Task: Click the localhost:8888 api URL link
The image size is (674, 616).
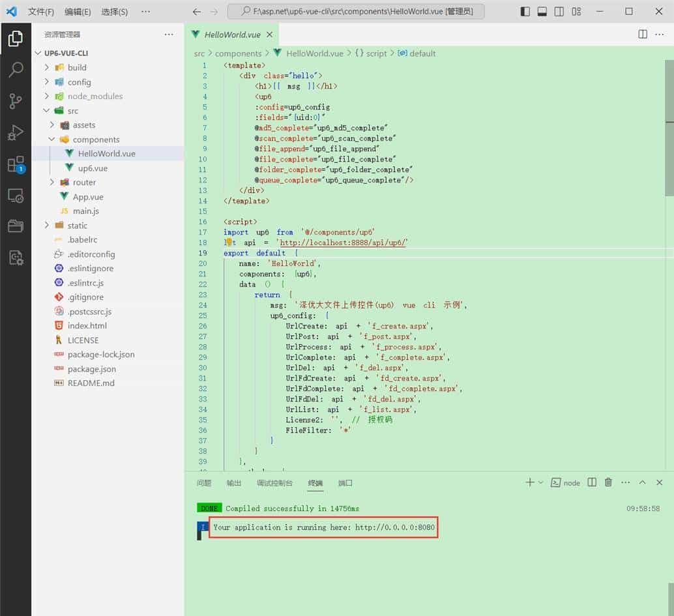Action: (343, 242)
